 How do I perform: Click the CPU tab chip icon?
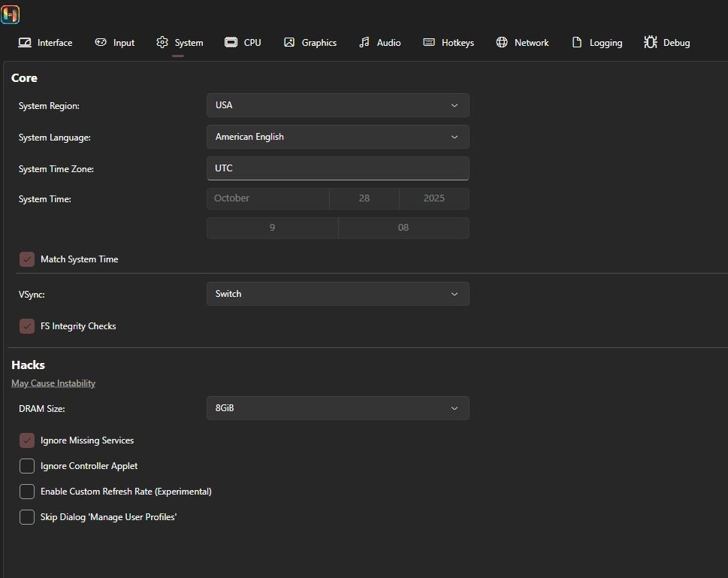click(x=231, y=42)
